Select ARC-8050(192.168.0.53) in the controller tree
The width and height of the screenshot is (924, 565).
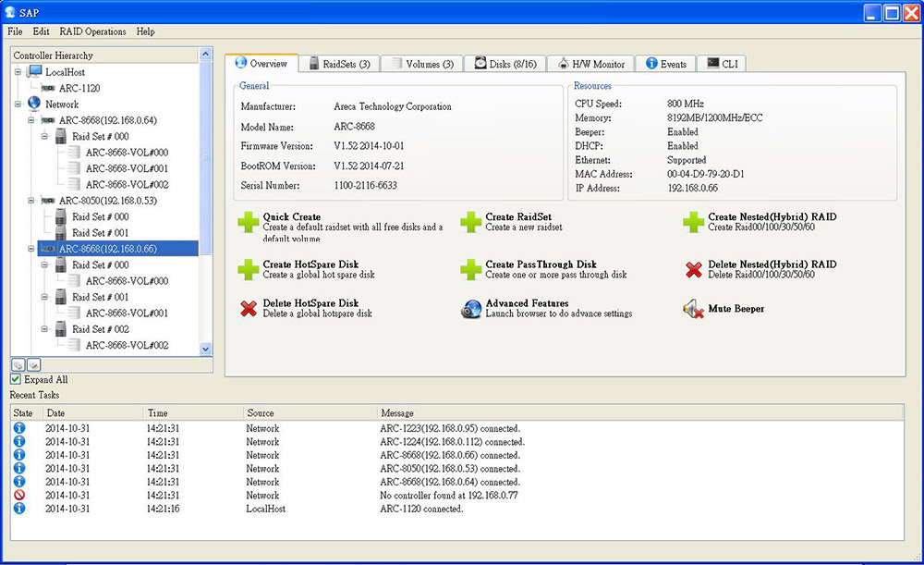[108, 201]
